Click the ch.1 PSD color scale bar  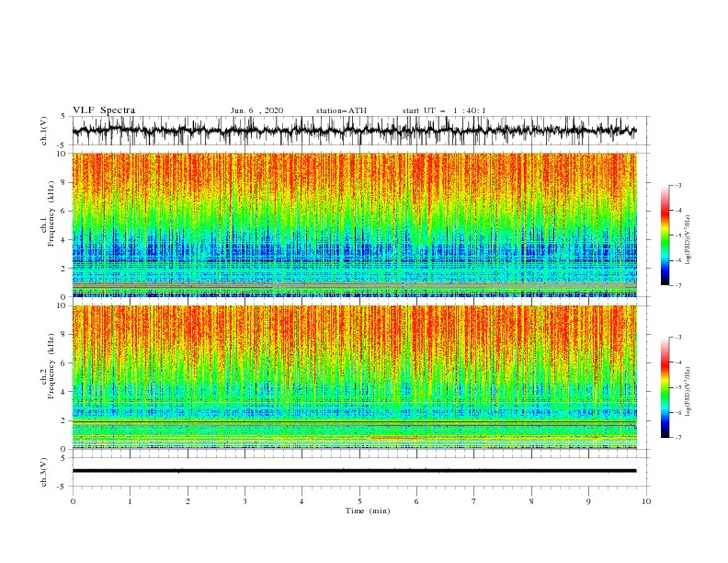(x=665, y=236)
